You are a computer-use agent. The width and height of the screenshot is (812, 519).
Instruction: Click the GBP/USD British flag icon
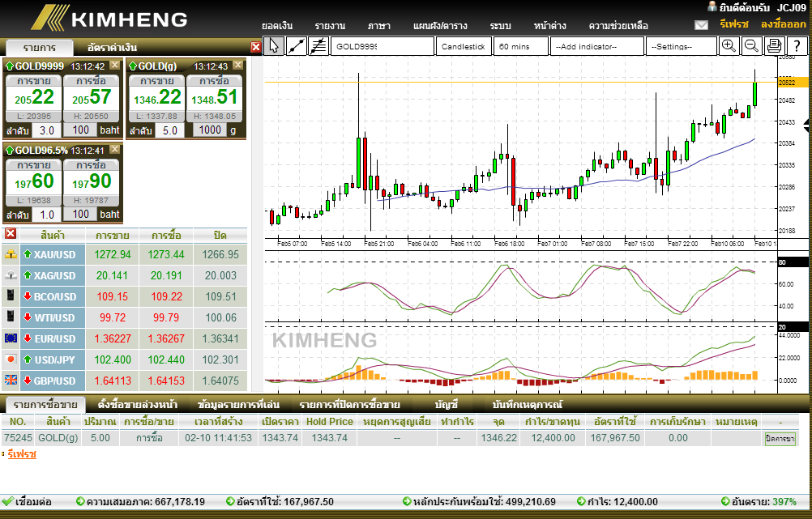(x=11, y=381)
